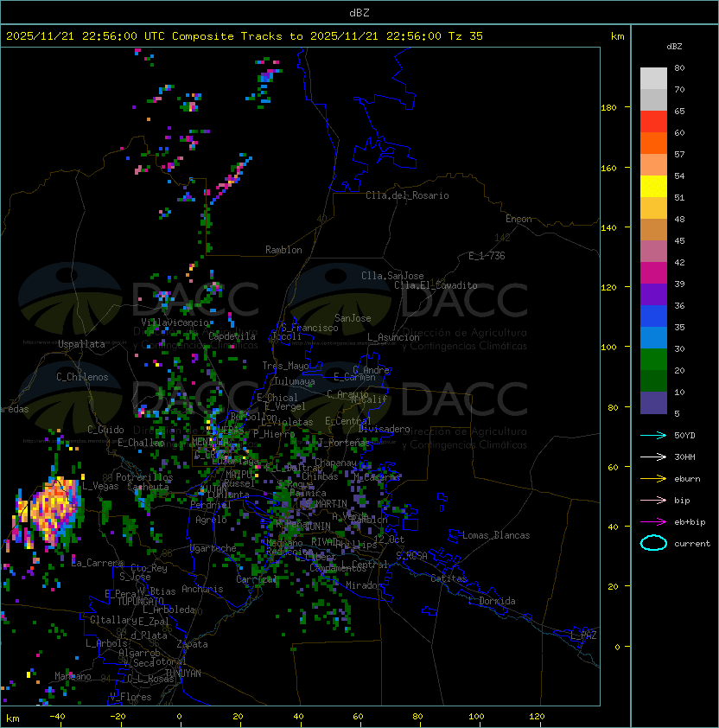Click the 'TUNUYAN' map label
Image resolution: width=719 pixels, height=728 pixels.
tap(183, 674)
